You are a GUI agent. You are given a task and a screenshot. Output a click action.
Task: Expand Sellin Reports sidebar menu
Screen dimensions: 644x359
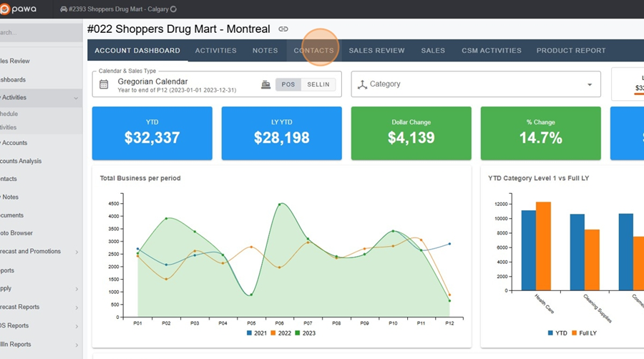[x=77, y=345]
